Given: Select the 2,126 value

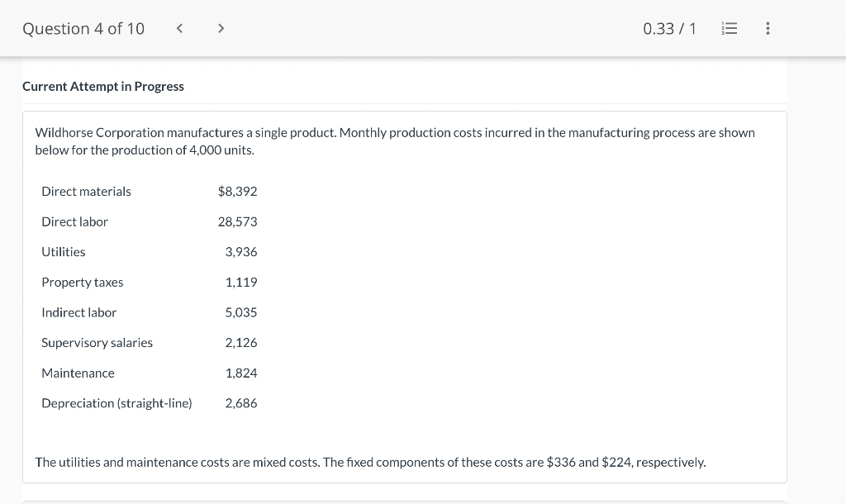Looking at the screenshot, I should pyautogui.click(x=241, y=343).
